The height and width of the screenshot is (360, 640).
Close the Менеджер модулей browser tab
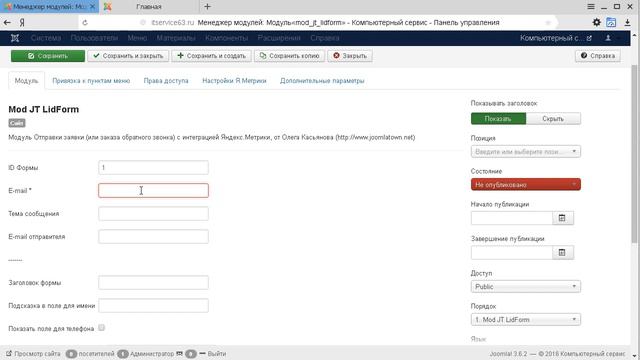[93, 7]
